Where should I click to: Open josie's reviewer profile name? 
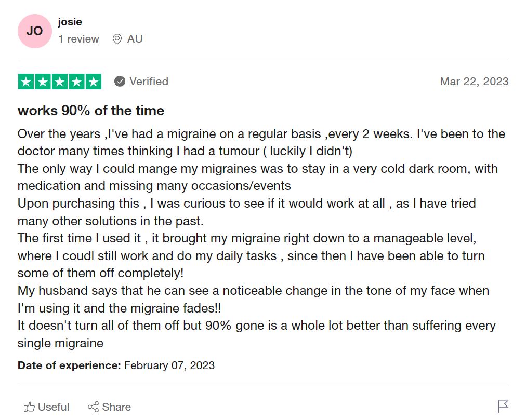[x=70, y=22]
